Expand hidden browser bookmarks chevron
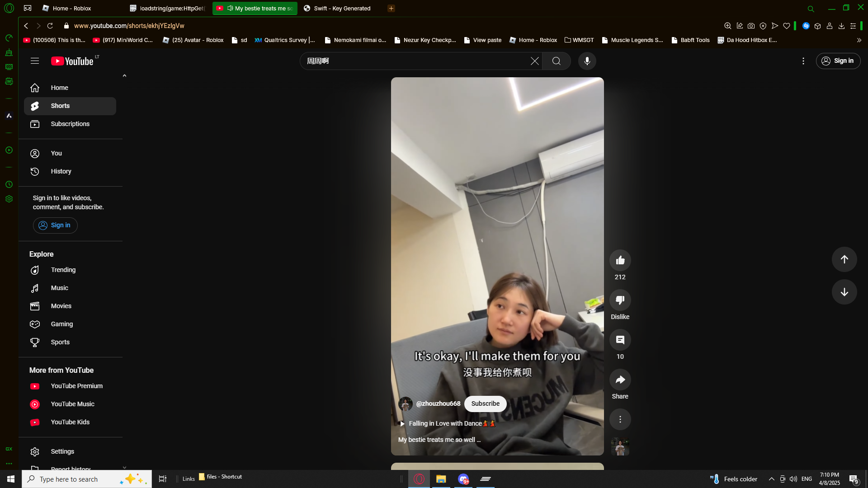 (x=859, y=40)
